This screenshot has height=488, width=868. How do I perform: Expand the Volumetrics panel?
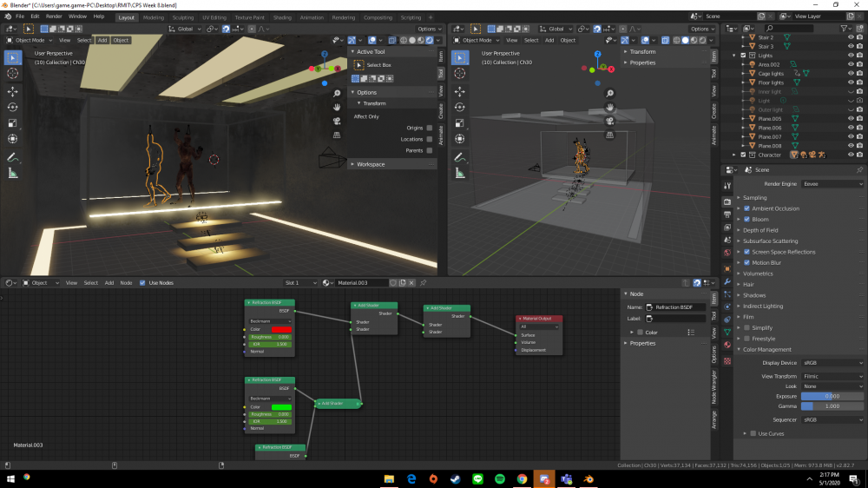point(757,274)
